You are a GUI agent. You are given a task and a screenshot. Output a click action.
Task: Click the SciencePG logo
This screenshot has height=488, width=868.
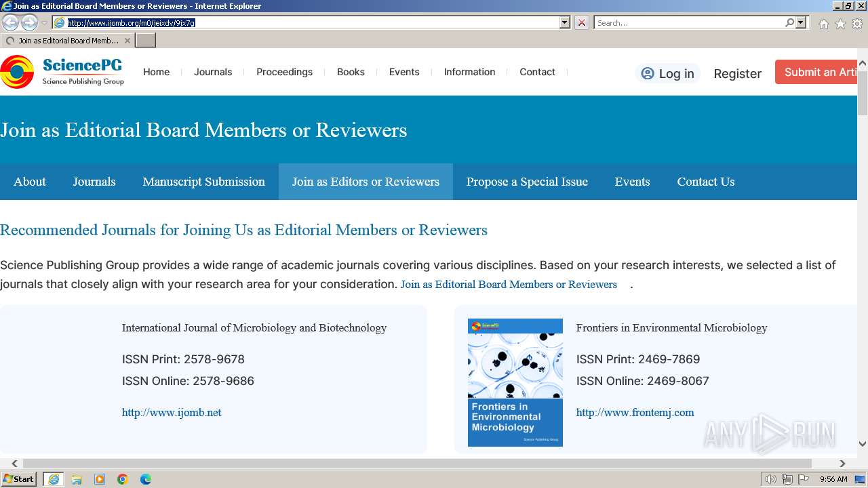pyautogui.click(x=62, y=72)
